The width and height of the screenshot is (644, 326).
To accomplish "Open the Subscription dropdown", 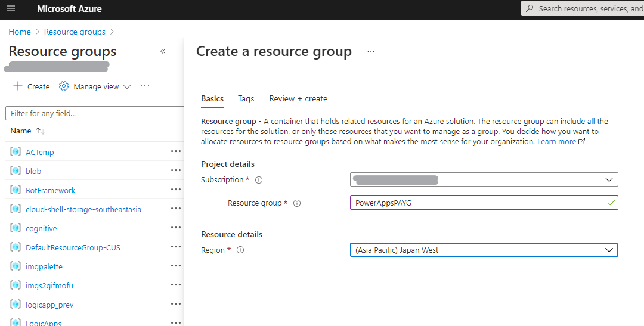I will tap(484, 179).
